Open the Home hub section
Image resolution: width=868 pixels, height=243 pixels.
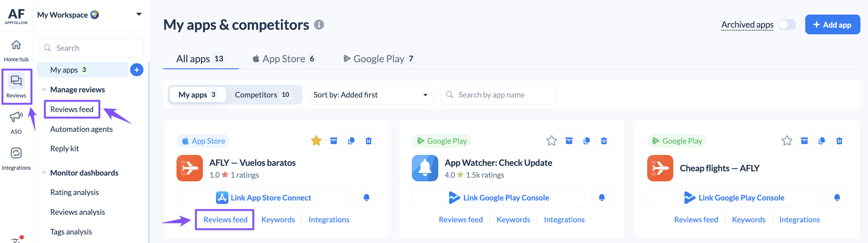click(16, 51)
